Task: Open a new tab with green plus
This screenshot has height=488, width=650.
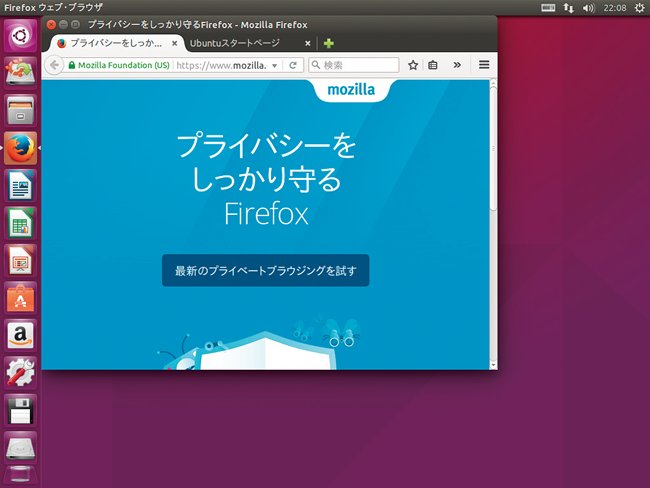Action: pyautogui.click(x=329, y=43)
